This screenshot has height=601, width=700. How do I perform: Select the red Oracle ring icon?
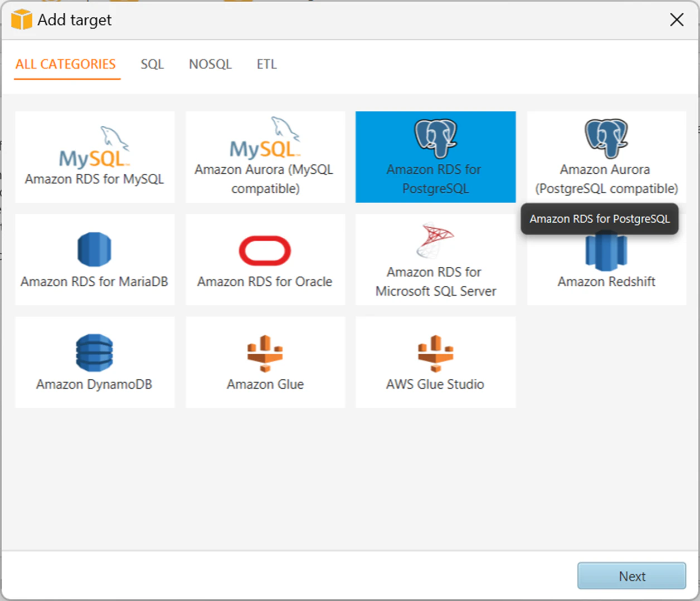(x=265, y=251)
